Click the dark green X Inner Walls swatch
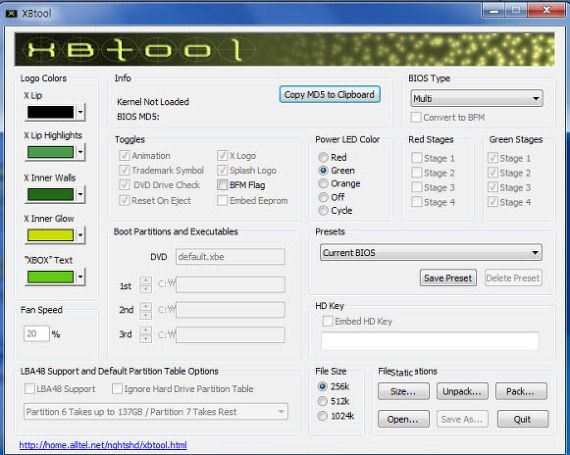 pos(51,194)
